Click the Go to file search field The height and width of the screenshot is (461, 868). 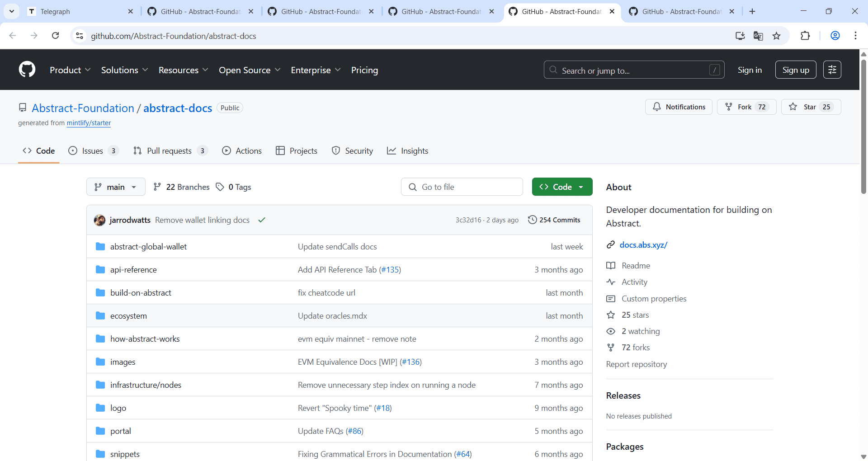pyautogui.click(x=462, y=187)
